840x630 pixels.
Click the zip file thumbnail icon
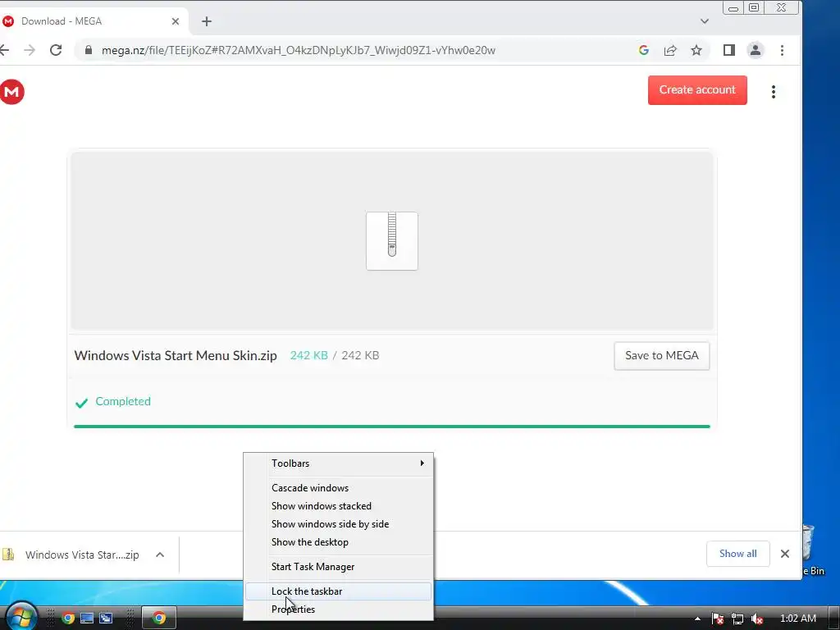pyautogui.click(x=392, y=241)
